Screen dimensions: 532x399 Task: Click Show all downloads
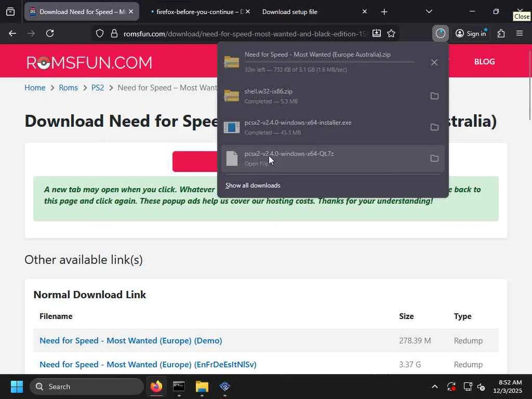pyautogui.click(x=253, y=185)
